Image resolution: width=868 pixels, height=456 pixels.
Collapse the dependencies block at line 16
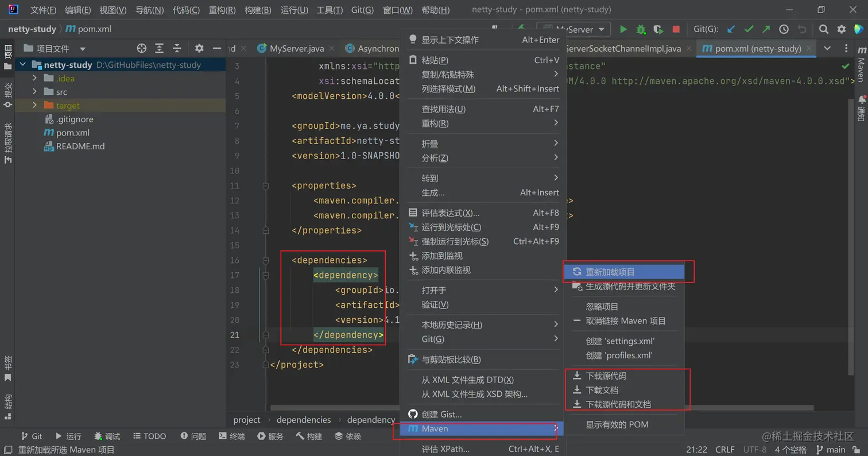tap(266, 260)
